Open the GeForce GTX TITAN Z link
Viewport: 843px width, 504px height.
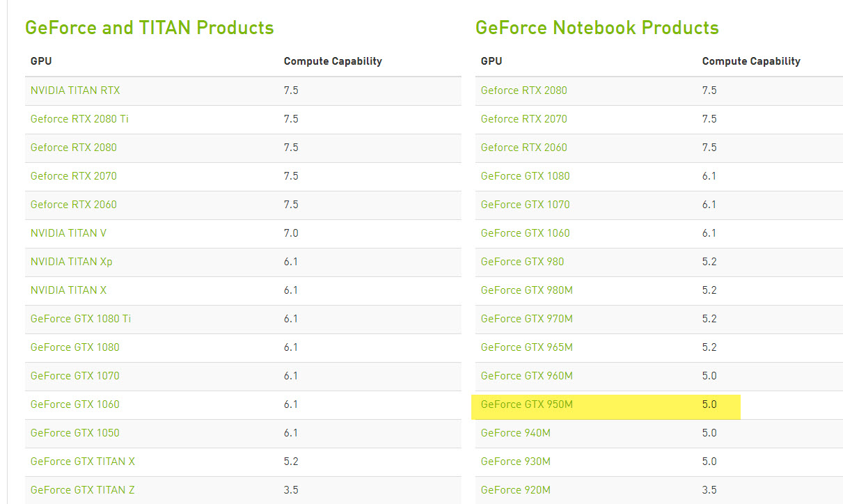(83, 490)
